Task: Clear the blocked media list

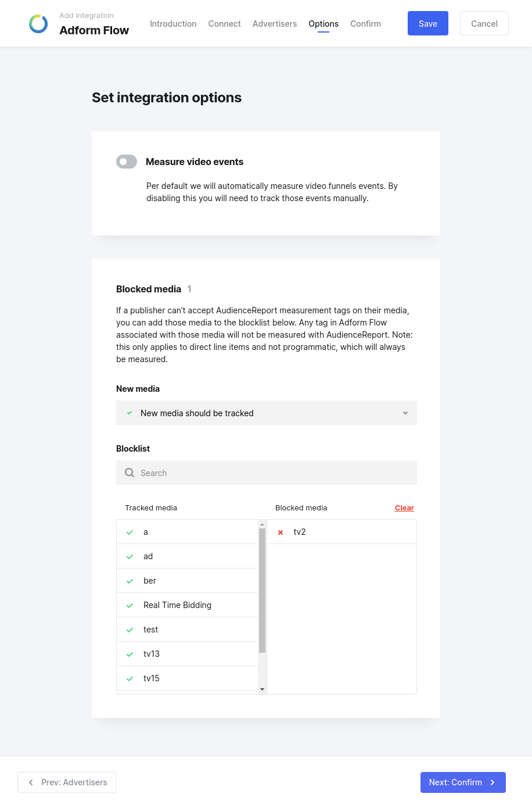Action: pyautogui.click(x=404, y=508)
